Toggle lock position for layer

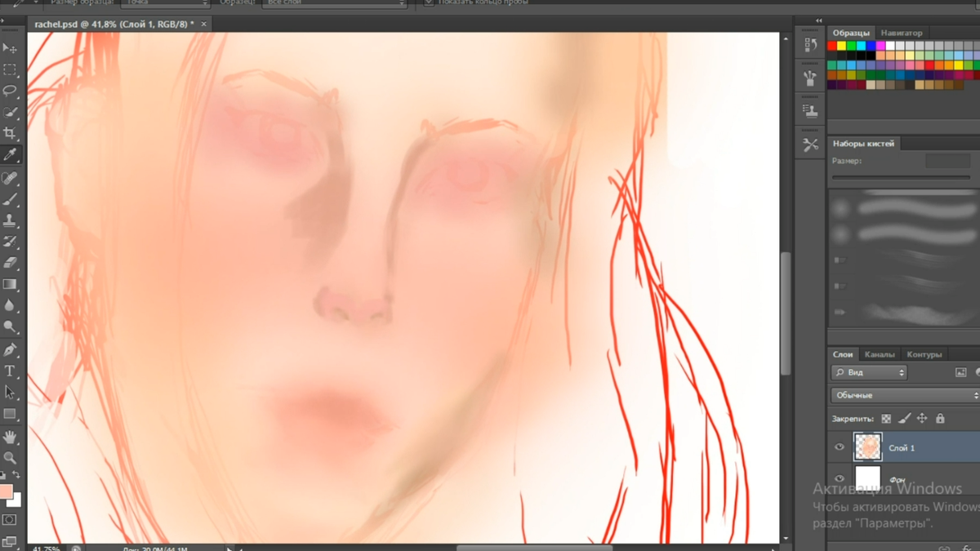922,419
